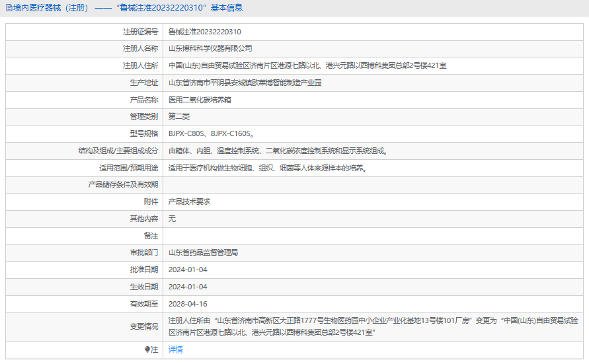
Task: Select registration number value 鲁械注准20232220310
Action: (205, 32)
